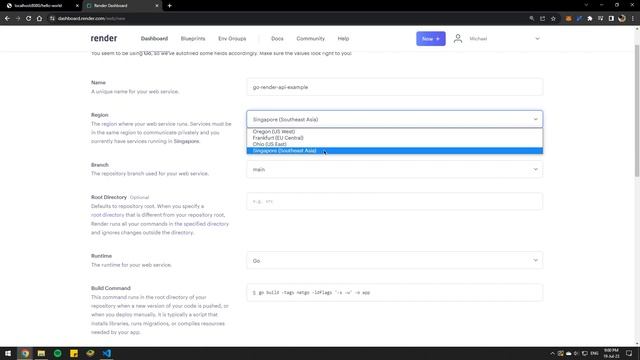
Task: Open the MetaMask fox extension
Action: click(x=568, y=18)
